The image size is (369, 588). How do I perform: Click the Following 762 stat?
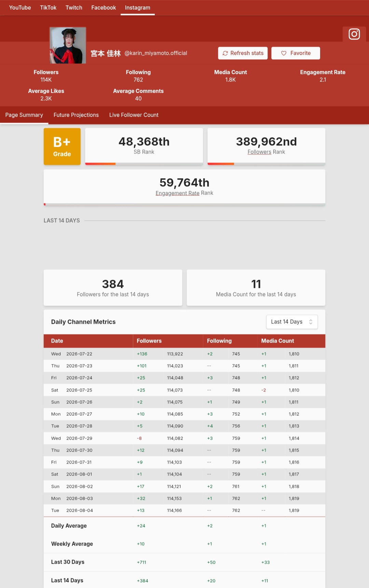coord(138,76)
